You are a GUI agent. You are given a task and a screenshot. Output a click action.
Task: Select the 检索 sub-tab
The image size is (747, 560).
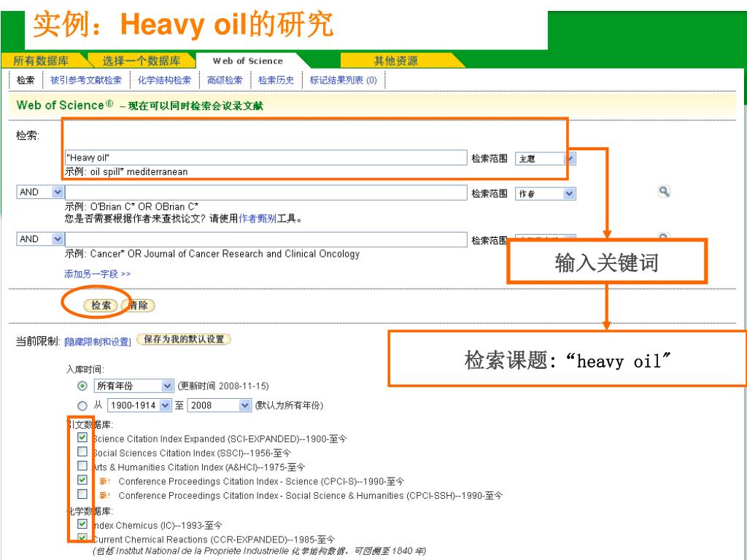pyautogui.click(x=26, y=80)
